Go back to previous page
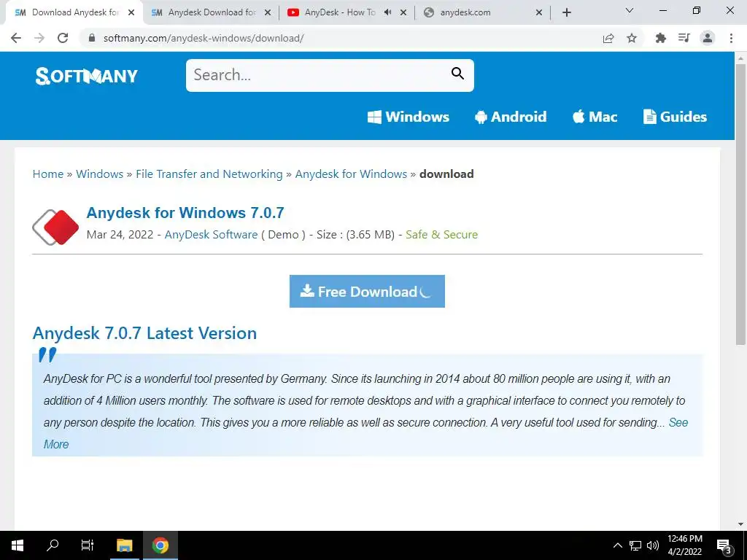 coord(16,38)
